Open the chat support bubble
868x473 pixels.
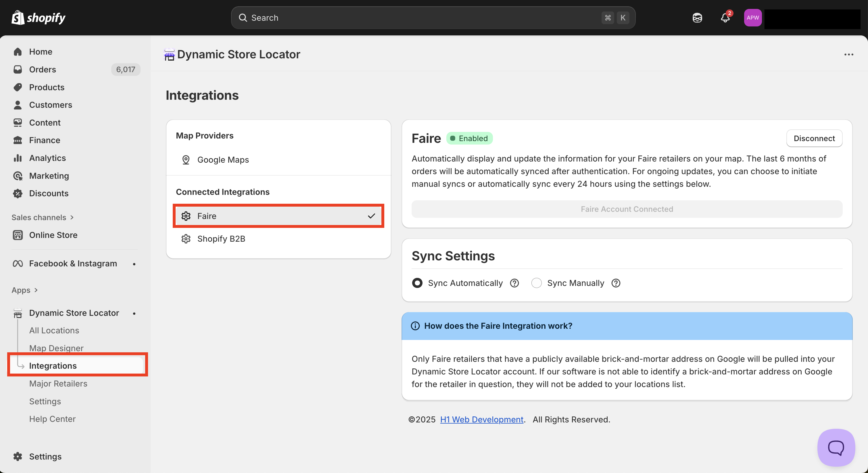836,447
